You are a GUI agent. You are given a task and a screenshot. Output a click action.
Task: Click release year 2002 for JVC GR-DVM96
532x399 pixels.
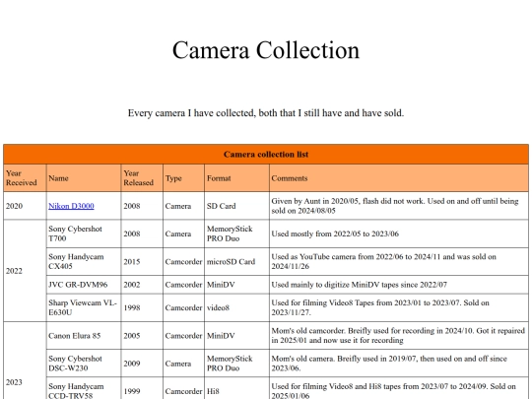coord(142,285)
